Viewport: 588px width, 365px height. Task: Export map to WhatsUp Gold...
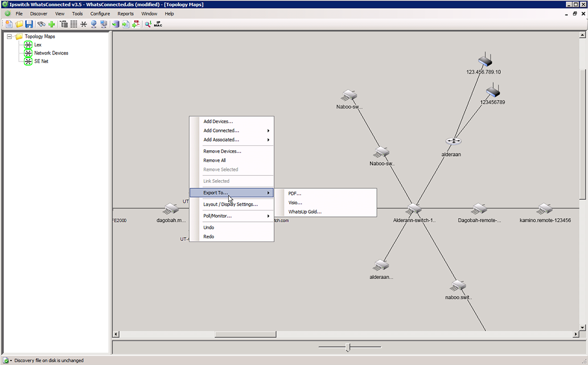pyautogui.click(x=326, y=212)
